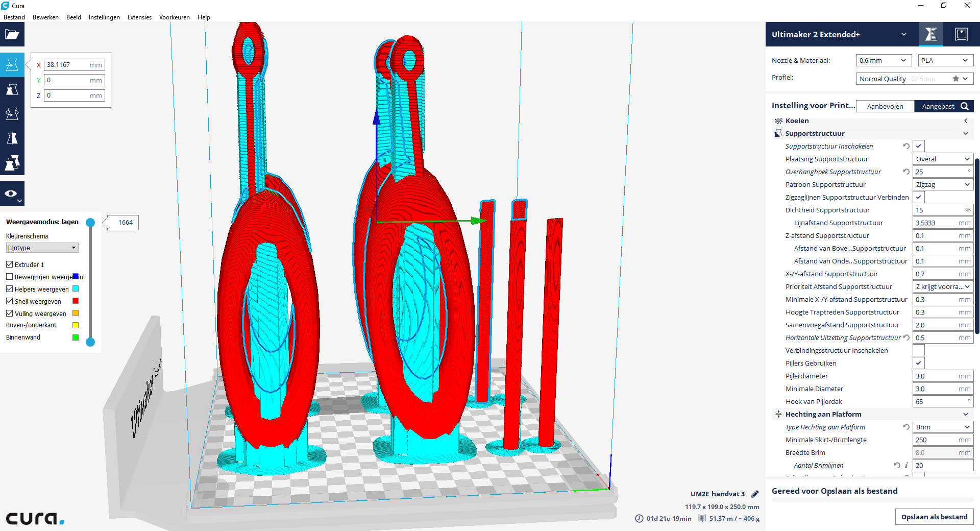Open the Plaatsing Supportstructuur dropdown
This screenshot has width=980, height=531.
click(943, 159)
